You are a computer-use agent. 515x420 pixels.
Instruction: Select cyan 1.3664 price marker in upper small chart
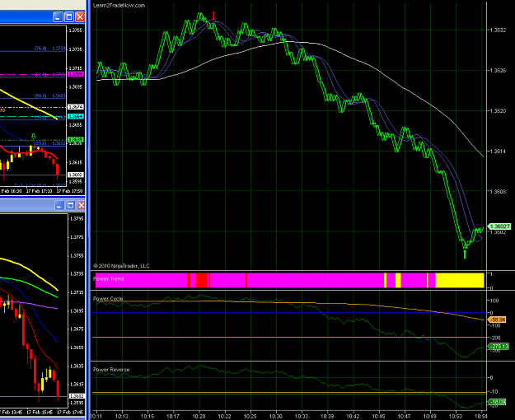(x=76, y=117)
